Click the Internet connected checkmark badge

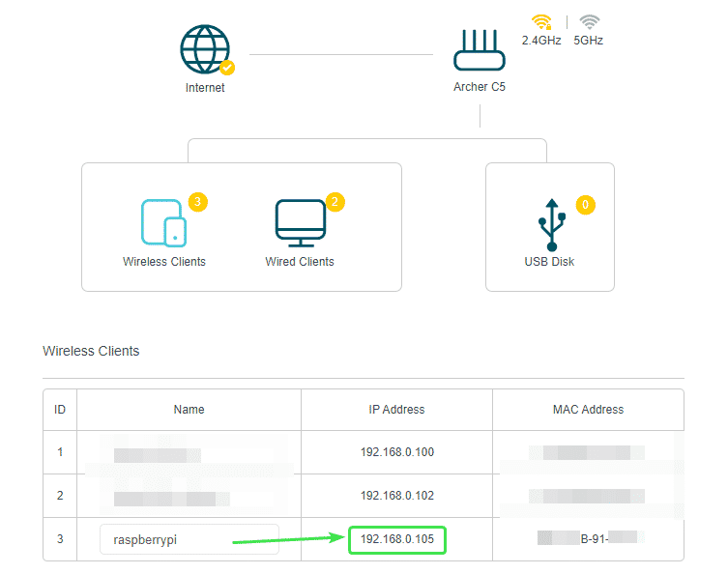click(227, 68)
